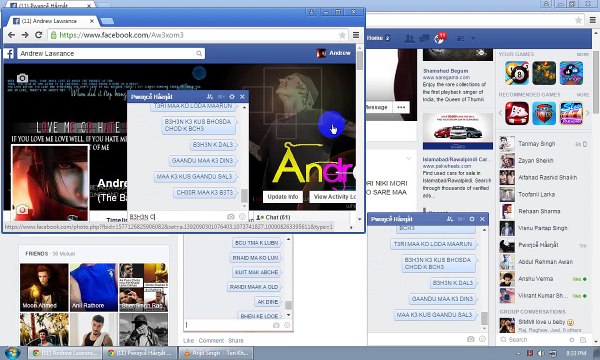Show next recommended games with the right arrow
This screenshot has width=600, height=360.
click(x=587, y=113)
